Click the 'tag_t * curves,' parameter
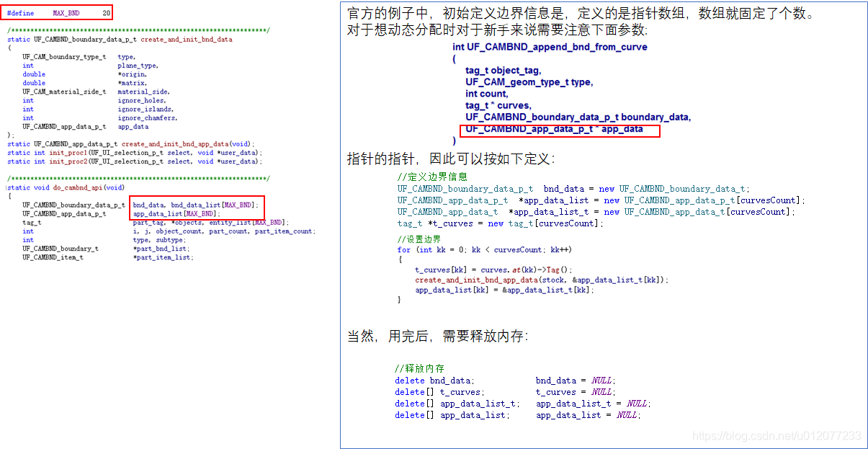The width and height of the screenshot is (868, 449). [498, 105]
